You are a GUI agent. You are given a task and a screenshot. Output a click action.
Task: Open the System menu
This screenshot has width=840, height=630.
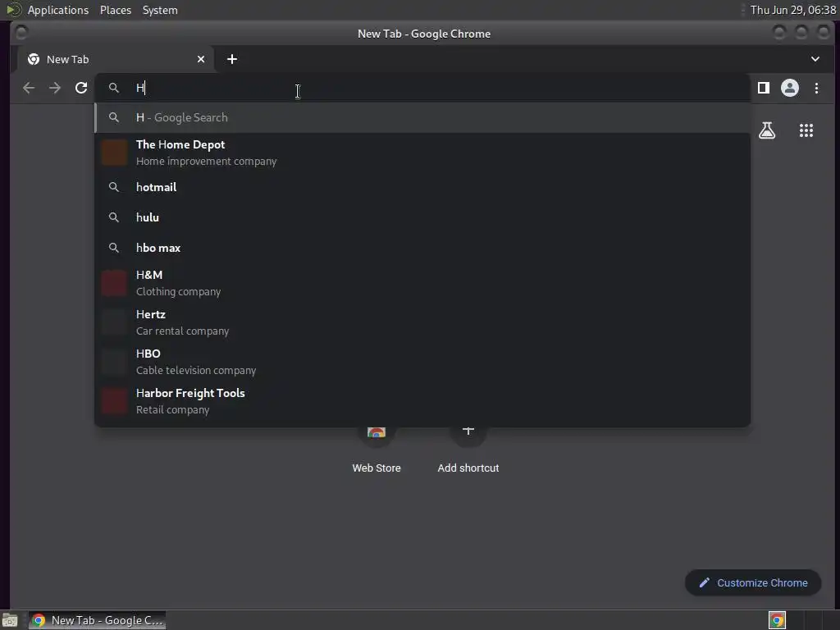point(160,10)
